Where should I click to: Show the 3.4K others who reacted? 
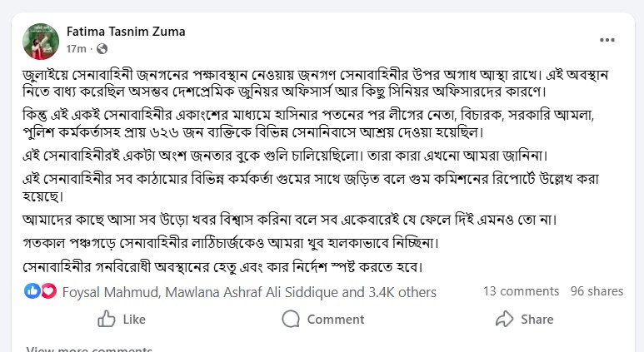pos(402,292)
